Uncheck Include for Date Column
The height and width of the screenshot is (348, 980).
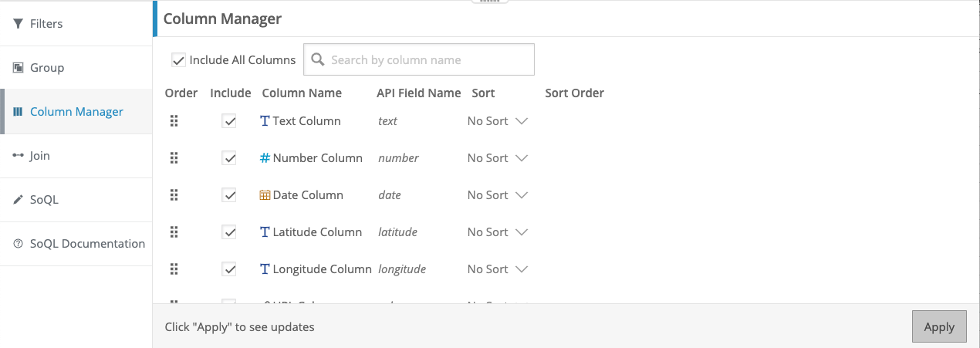tap(229, 195)
